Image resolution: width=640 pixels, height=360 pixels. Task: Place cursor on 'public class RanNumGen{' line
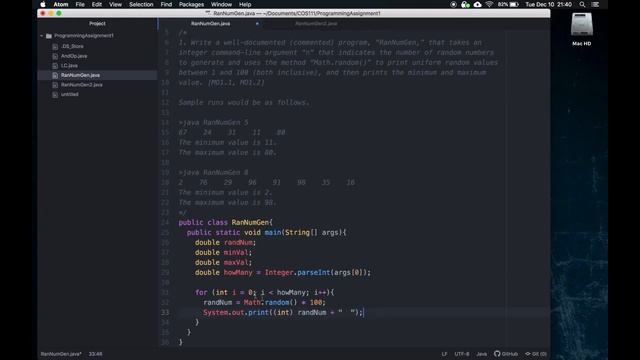pos(226,222)
